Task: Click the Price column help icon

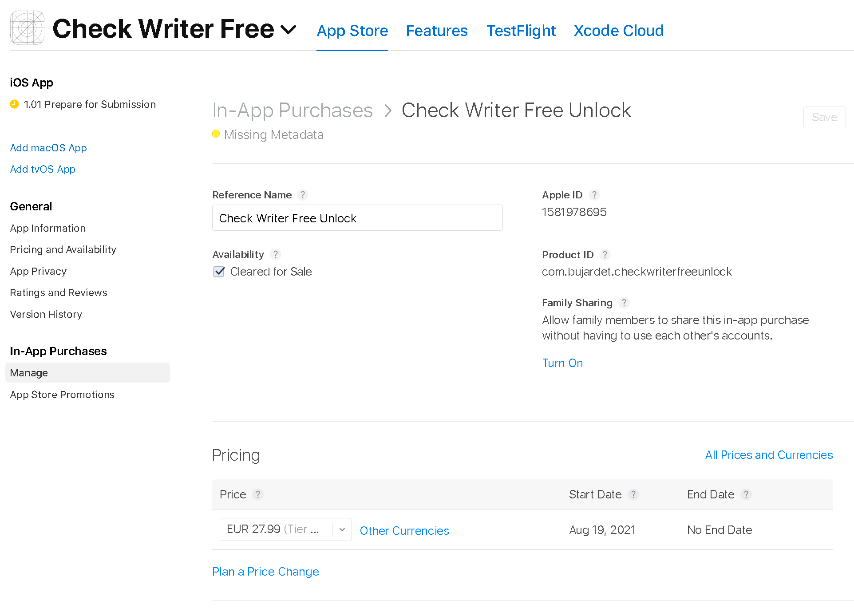Action: 258,494
